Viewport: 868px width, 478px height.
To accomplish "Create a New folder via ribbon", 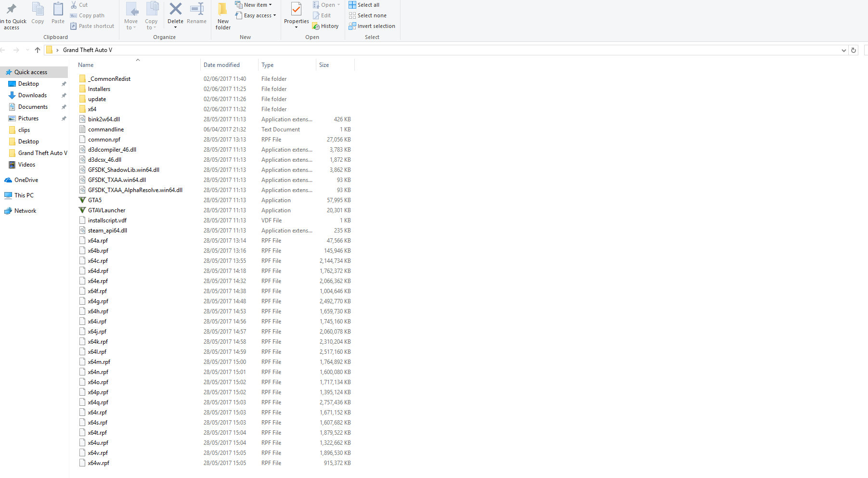I will [223, 16].
